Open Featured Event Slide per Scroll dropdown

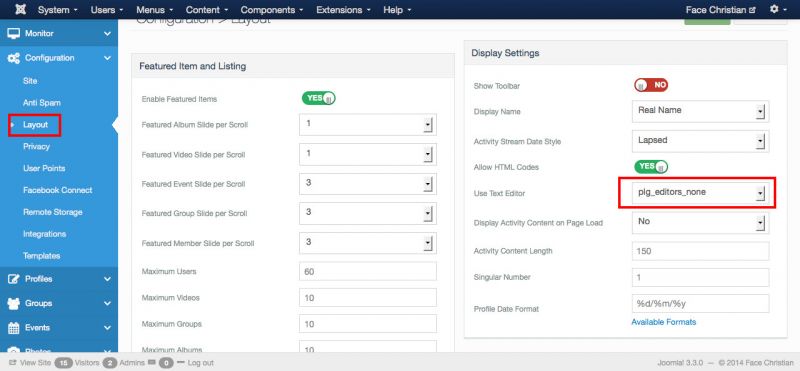tap(368, 184)
